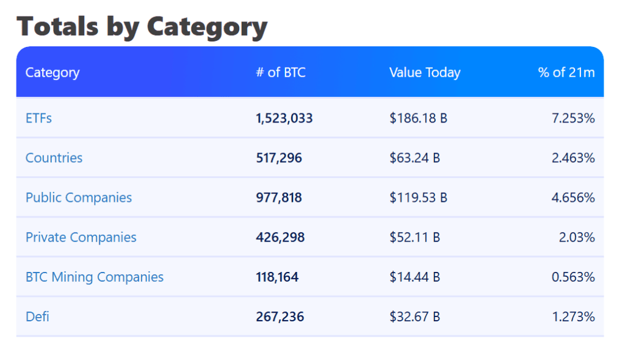Select the 1.273% Defi percentage cell
625x364 pixels.
pos(573,316)
